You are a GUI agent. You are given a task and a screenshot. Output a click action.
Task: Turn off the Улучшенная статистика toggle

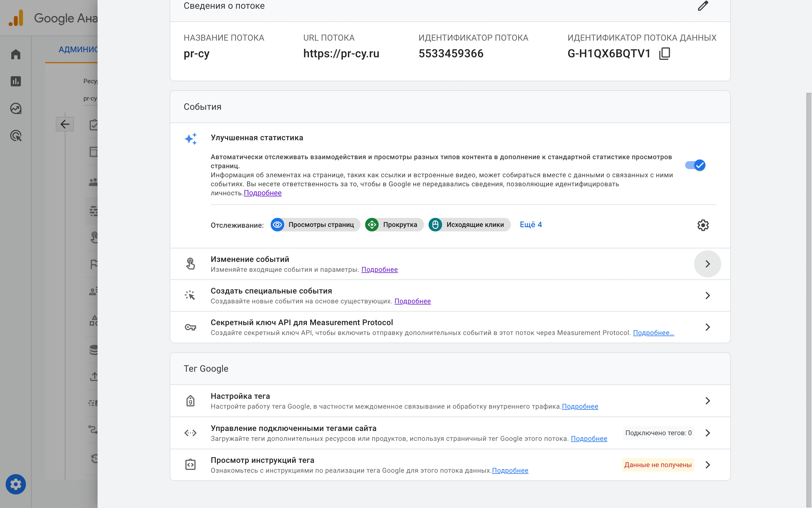coord(695,165)
